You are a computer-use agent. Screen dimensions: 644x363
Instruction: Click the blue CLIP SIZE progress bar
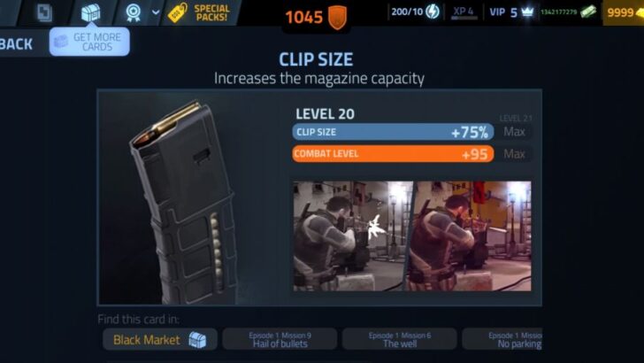tap(393, 132)
